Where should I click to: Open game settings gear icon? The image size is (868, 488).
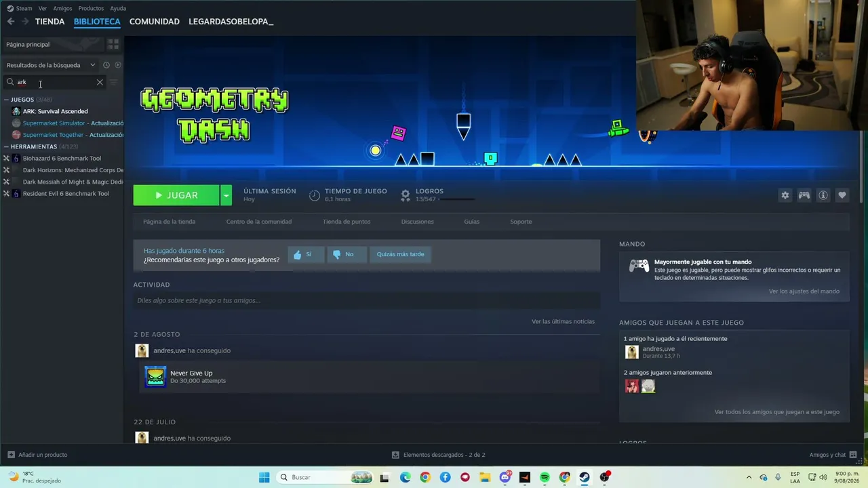click(785, 195)
